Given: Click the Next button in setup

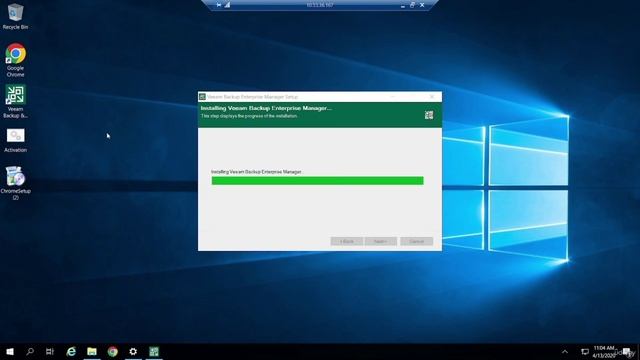Looking at the screenshot, I should point(381,241).
